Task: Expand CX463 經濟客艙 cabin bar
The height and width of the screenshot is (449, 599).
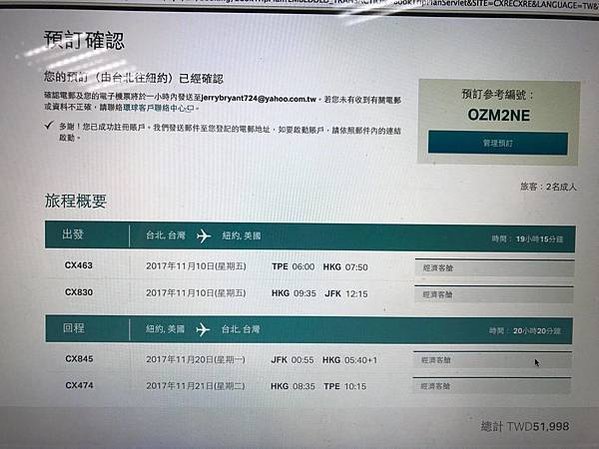Action: [x=494, y=267]
